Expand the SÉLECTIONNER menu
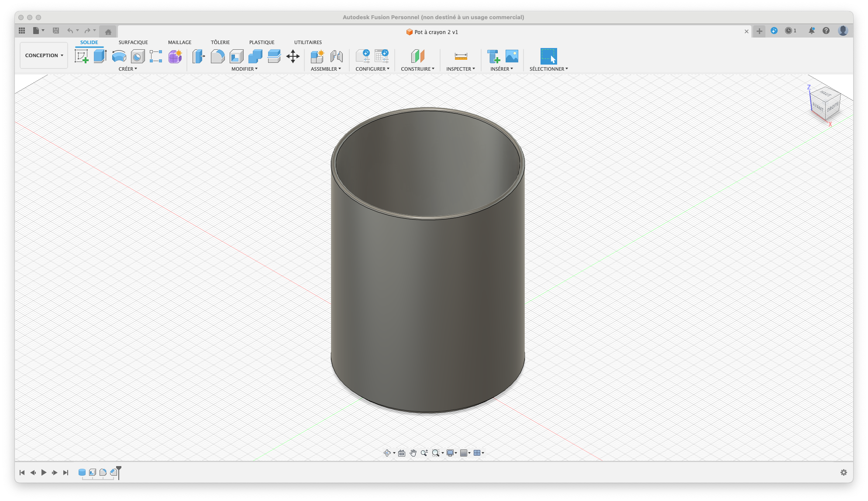Image resolution: width=868 pixels, height=501 pixels. click(x=549, y=69)
